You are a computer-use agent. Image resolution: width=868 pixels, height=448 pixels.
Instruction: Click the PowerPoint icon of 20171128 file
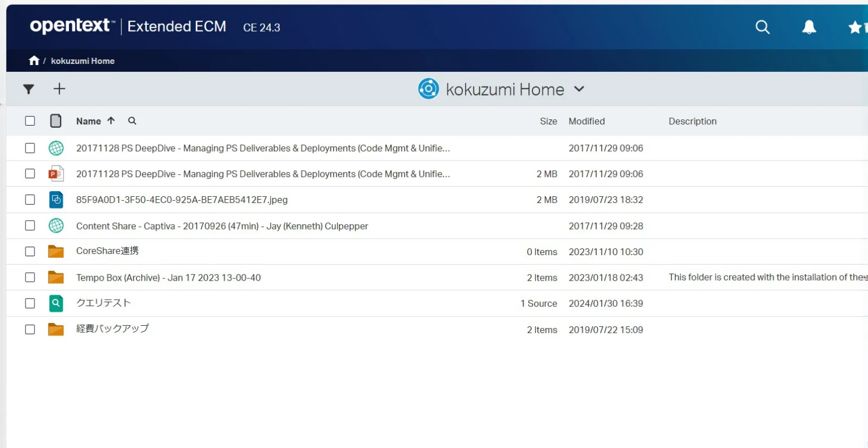tap(56, 174)
